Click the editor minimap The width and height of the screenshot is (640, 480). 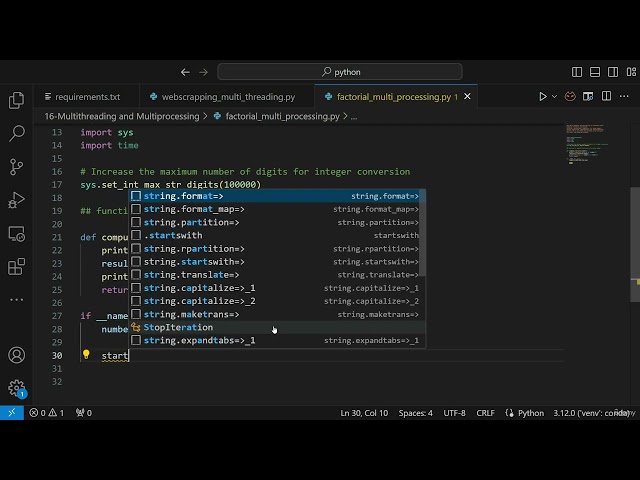tap(587, 144)
